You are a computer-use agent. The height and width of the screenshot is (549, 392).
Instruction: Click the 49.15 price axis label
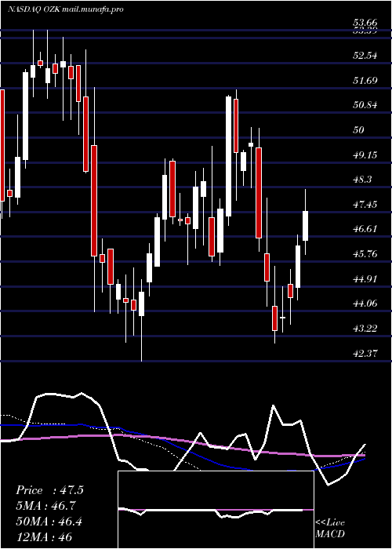point(365,155)
